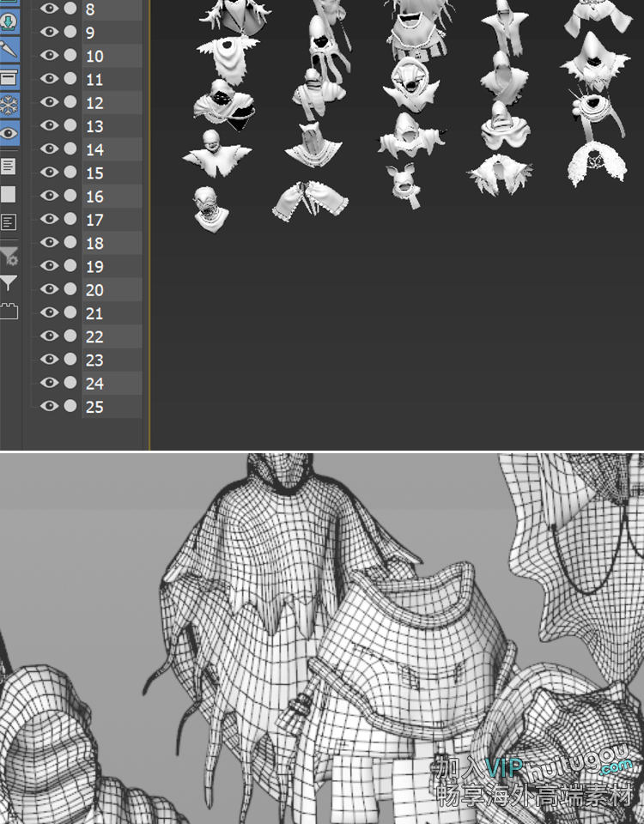
Task: Click the green download-arrow display filter icon
Action: click(x=9, y=22)
